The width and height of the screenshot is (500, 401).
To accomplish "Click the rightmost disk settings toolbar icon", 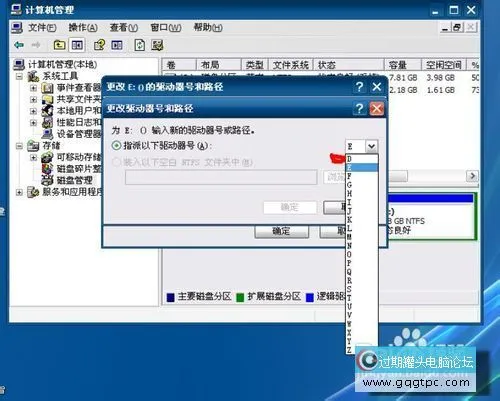I will click(x=157, y=45).
